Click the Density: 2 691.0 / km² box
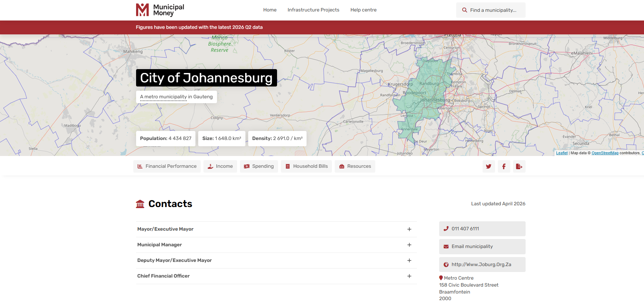This screenshot has height=305, width=644. click(277, 139)
